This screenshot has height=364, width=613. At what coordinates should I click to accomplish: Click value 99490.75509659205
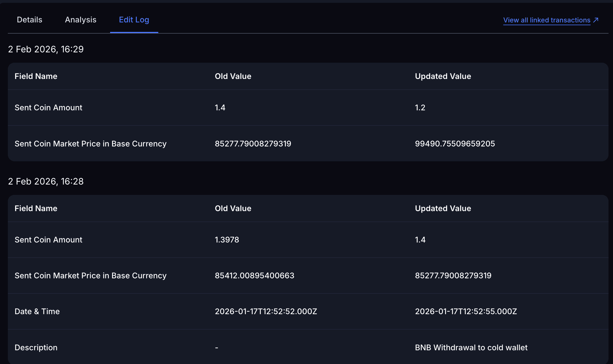(x=455, y=144)
